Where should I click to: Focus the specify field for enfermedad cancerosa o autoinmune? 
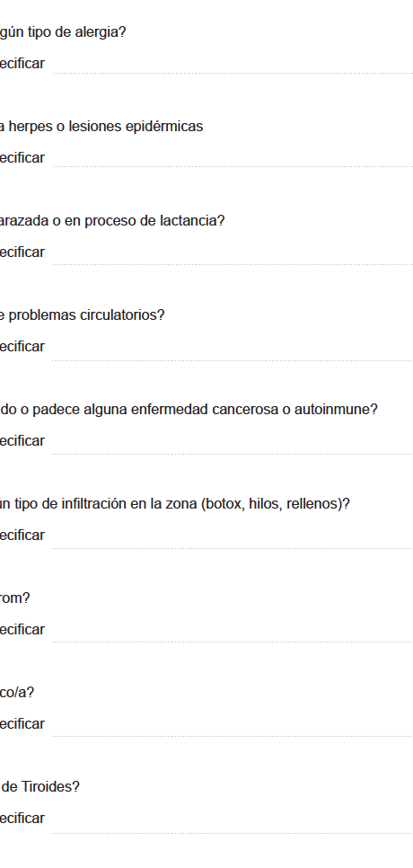coord(233,441)
